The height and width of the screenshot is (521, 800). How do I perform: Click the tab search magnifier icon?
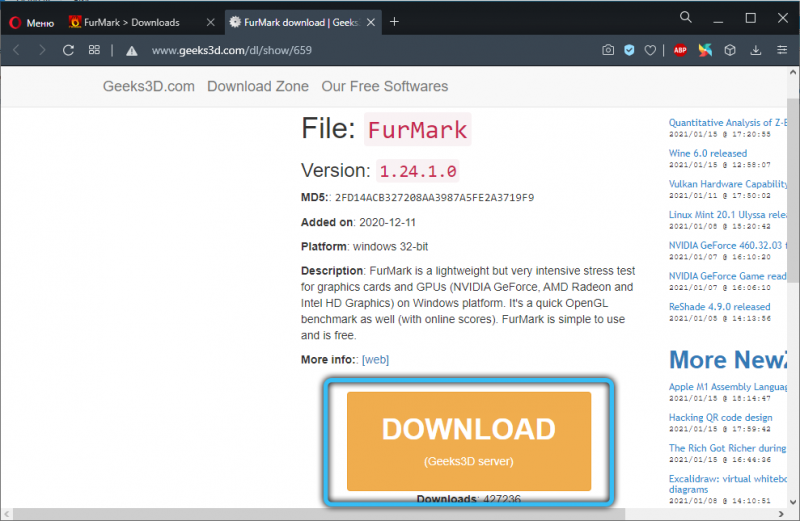coord(686,17)
